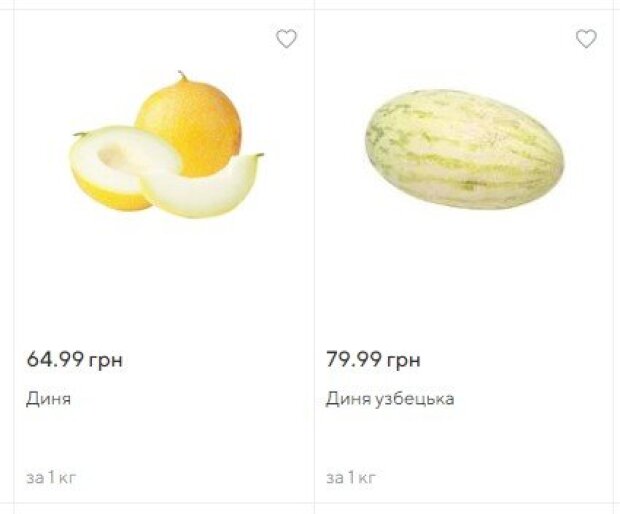The height and width of the screenshot is (514, 620).
Task: Select 'за 1 кг' under Диня
Action: [51, 477]
